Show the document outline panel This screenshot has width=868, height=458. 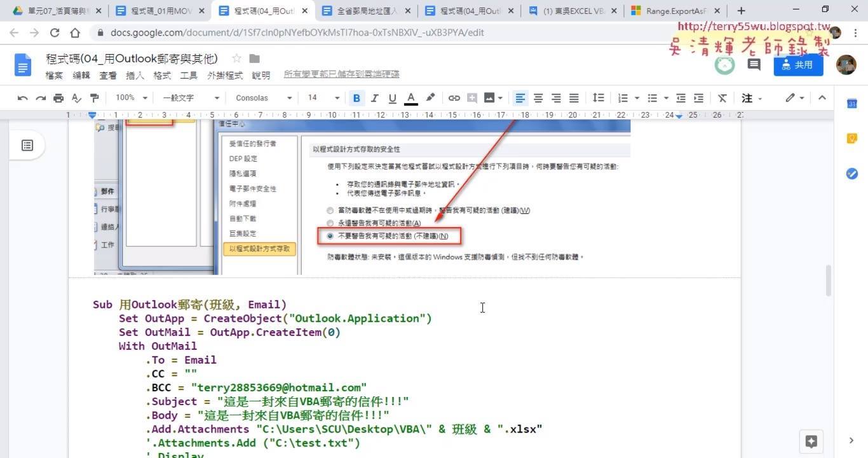(27, 146)
